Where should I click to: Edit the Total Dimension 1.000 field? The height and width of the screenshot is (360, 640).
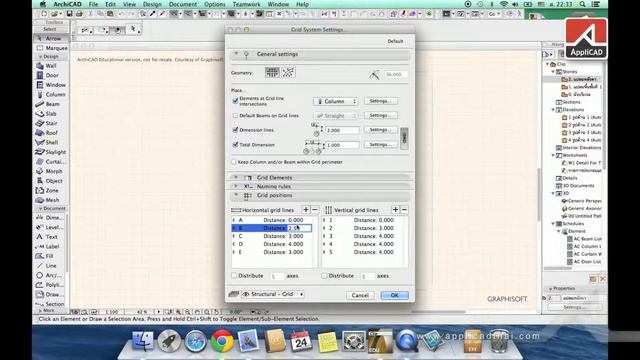342,145
